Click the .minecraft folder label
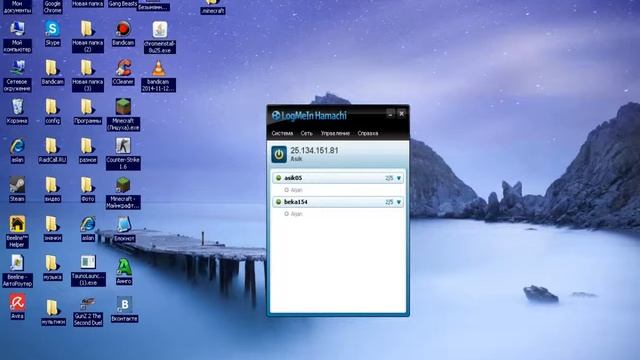The height and width of the screenshot is (360, 640). tap(213, 11)
